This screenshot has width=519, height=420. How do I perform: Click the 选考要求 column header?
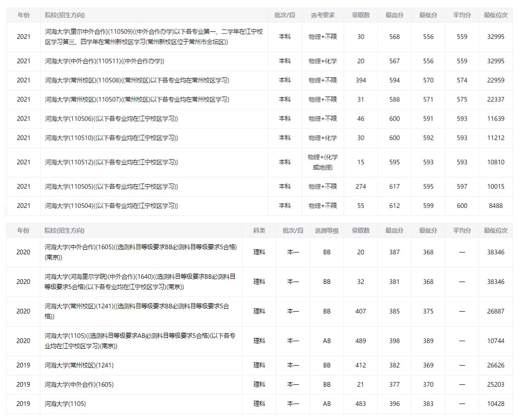[x=322, y=15]
